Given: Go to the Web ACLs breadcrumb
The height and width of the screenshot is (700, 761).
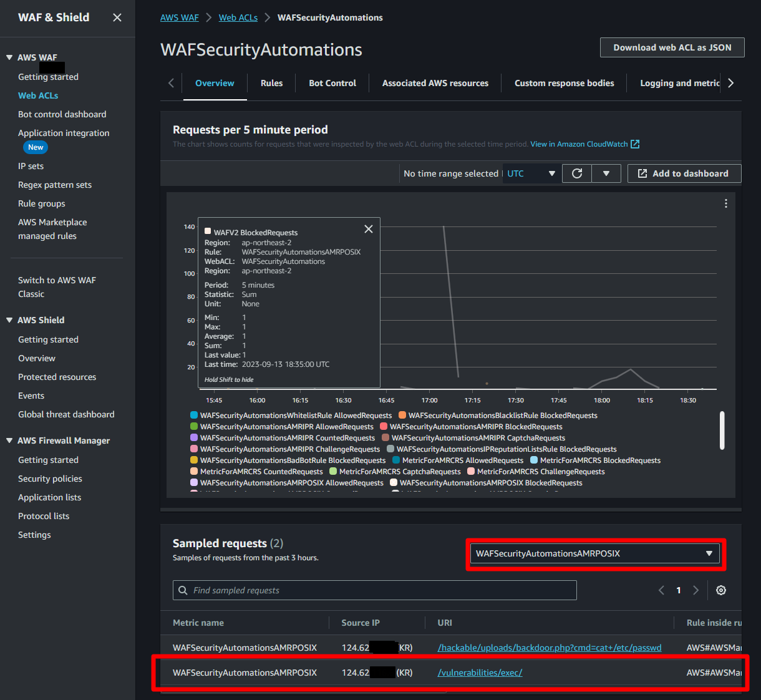Looking at the screenshot, I should pyautogui.click(x=238, y=17).
